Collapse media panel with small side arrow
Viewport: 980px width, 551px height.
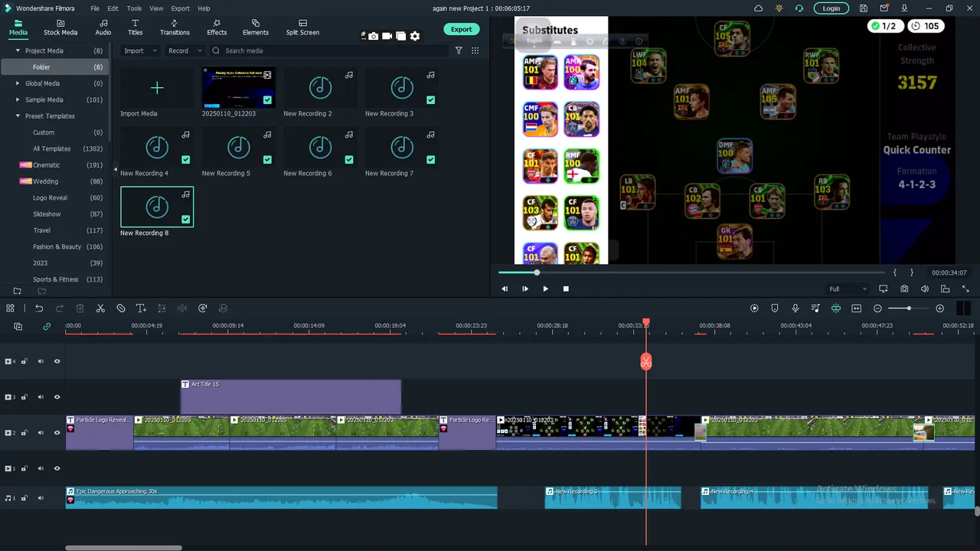(116, 168)
